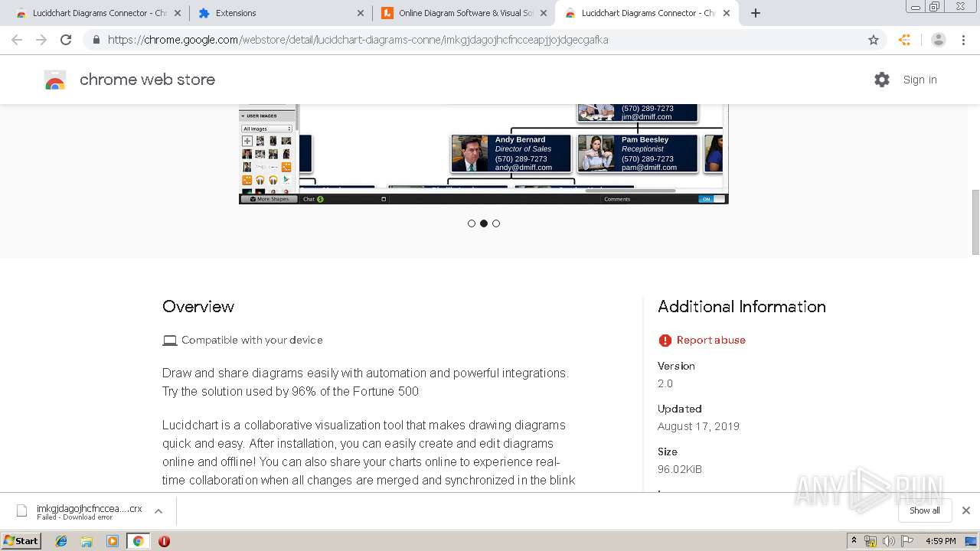The width and height of the screenshot is (980, 551).
Task: Select first screenshot carousel dot
Action: [472, 223]
